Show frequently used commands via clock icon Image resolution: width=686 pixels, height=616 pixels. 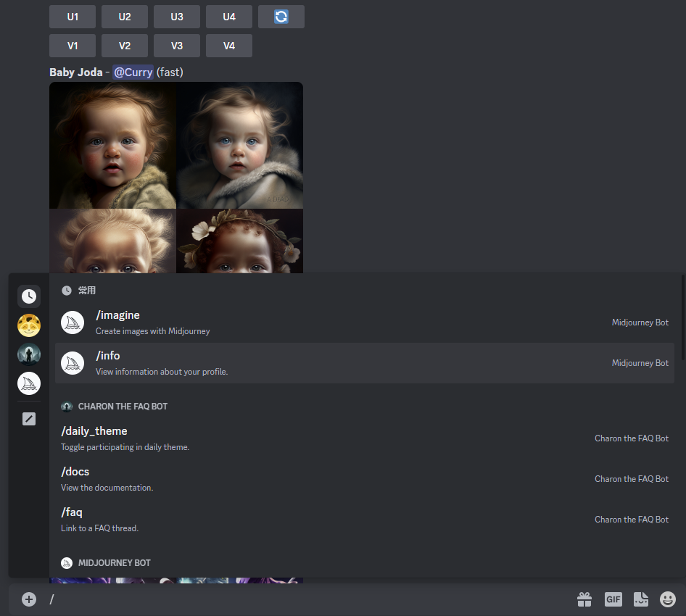pos(29,296)
